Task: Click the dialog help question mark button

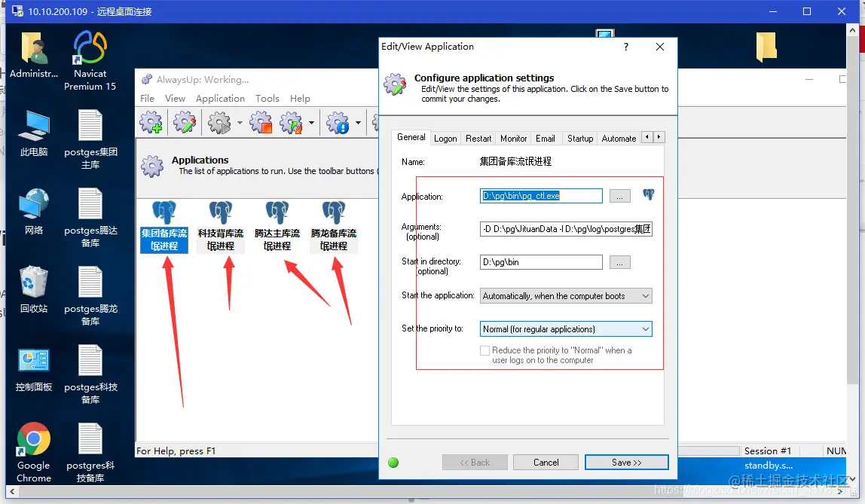Action: click(x=625, y=47)
